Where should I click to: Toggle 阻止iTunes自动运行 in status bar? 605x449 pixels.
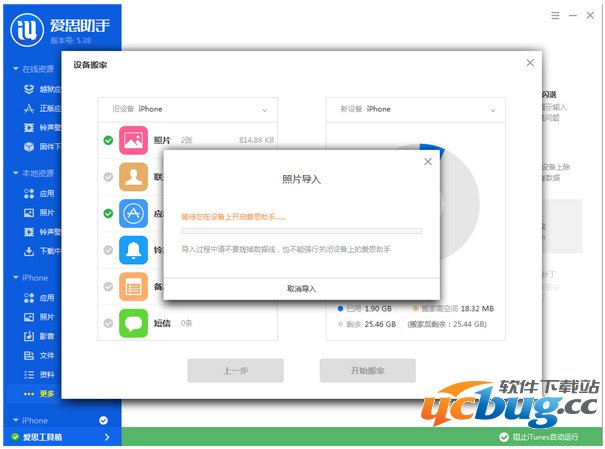coord(539,437)
